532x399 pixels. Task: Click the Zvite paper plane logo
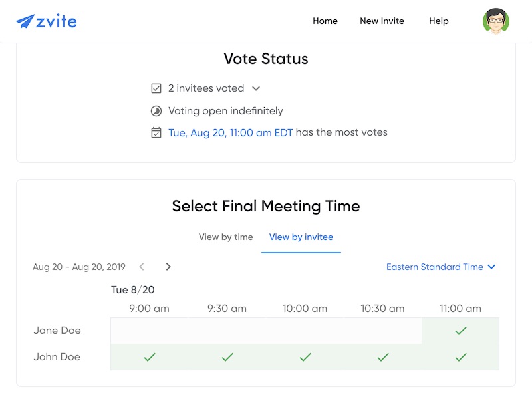[x=24, y=21]
